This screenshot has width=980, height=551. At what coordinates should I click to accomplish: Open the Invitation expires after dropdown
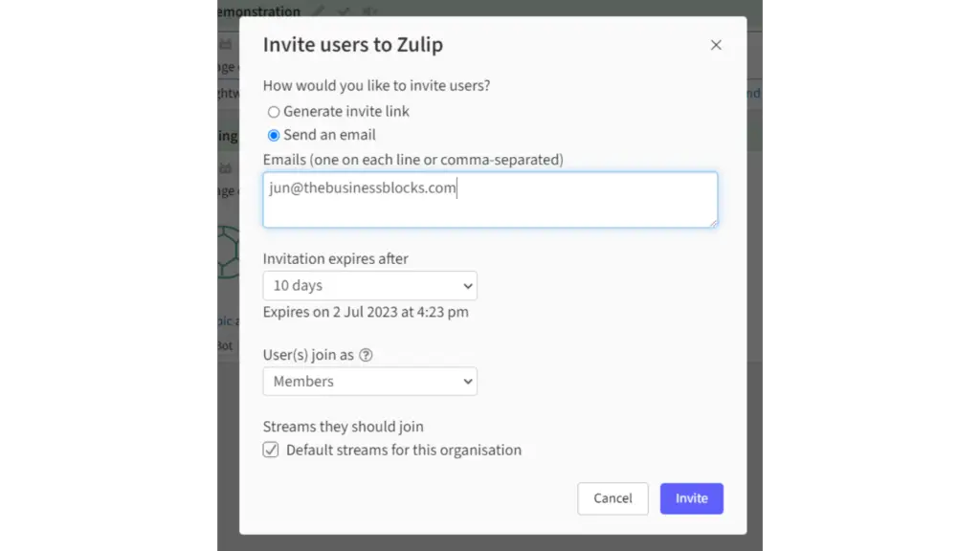click(x=370, y=285)
